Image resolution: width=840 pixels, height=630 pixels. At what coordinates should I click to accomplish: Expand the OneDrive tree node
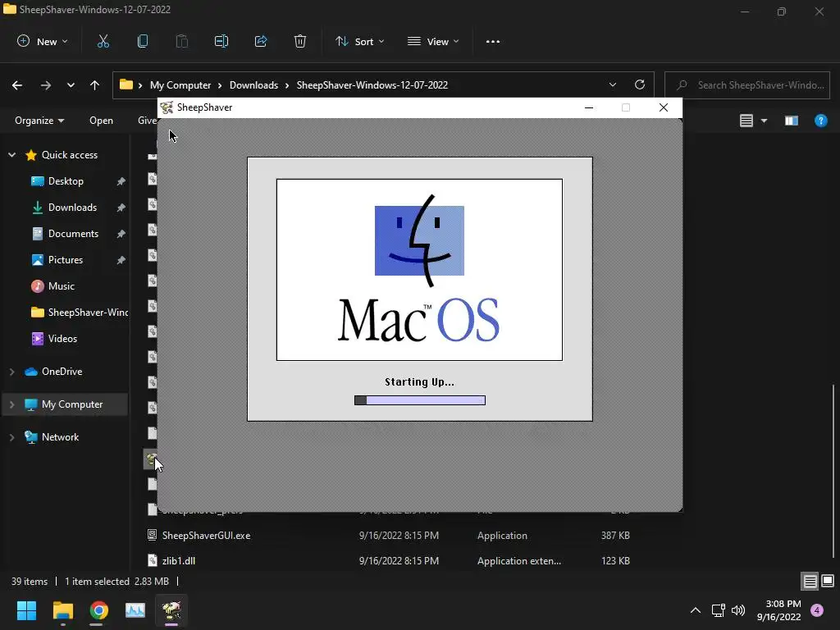(x=11, y=372)
